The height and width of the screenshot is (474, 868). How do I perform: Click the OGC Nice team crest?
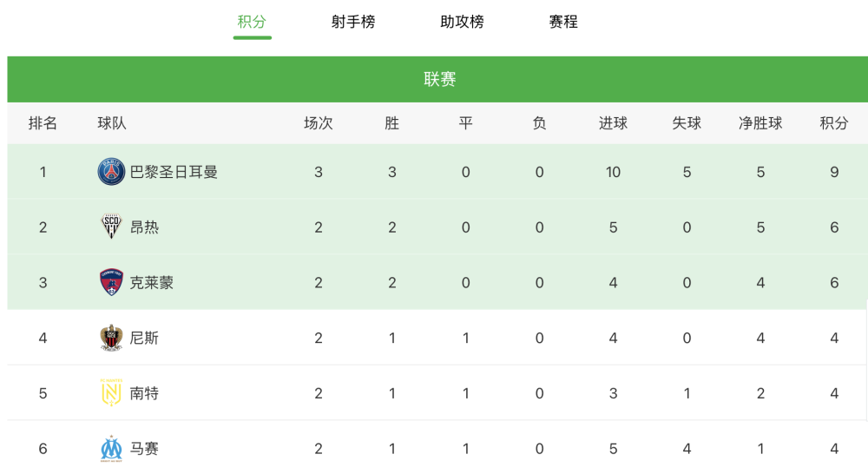click(x=111, y=338)
